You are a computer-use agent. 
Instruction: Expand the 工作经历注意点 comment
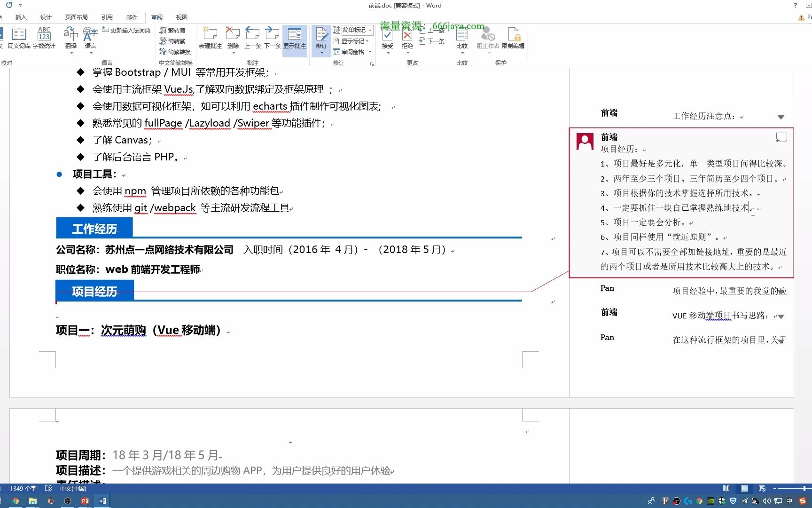781,117
